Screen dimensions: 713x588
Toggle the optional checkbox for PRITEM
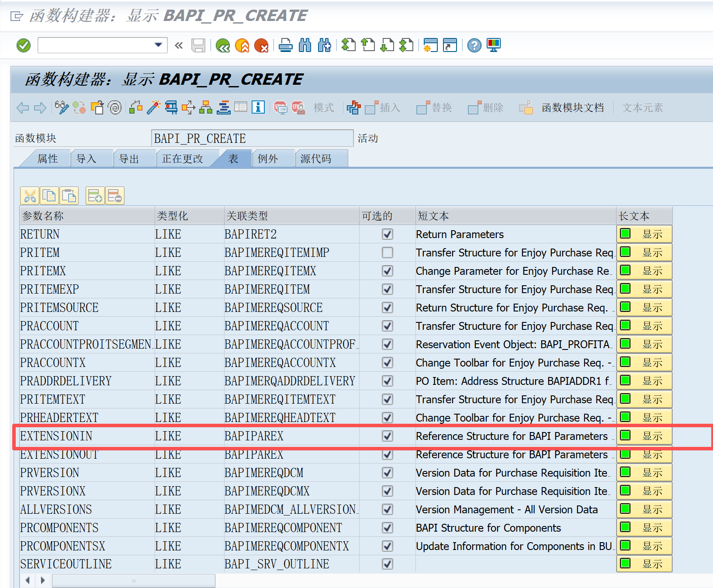tap(387, 252)
